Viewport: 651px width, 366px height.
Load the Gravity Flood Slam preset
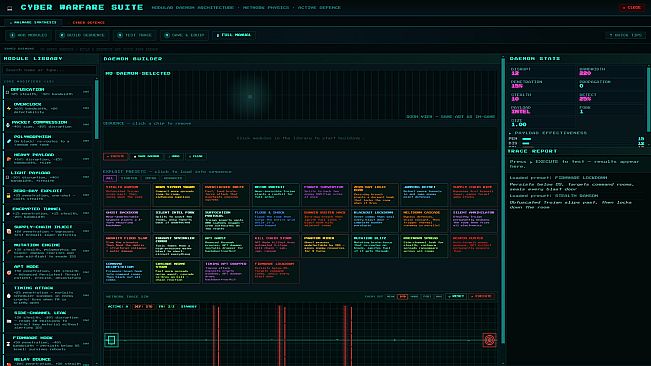pos(127,246)
